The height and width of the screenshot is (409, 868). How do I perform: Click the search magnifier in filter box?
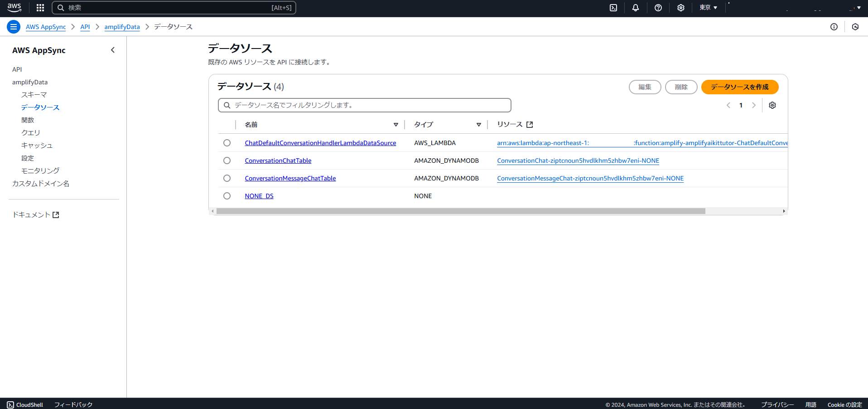click(x=227, y=105)
